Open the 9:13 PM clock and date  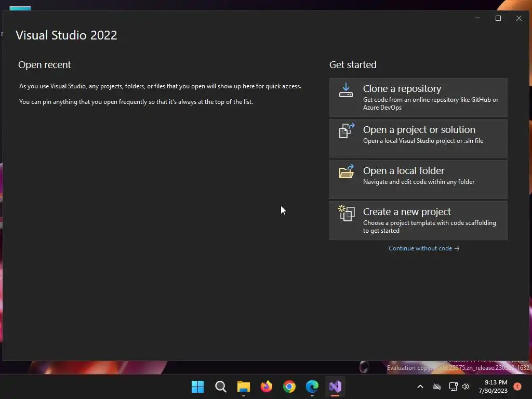pos(493,387)
